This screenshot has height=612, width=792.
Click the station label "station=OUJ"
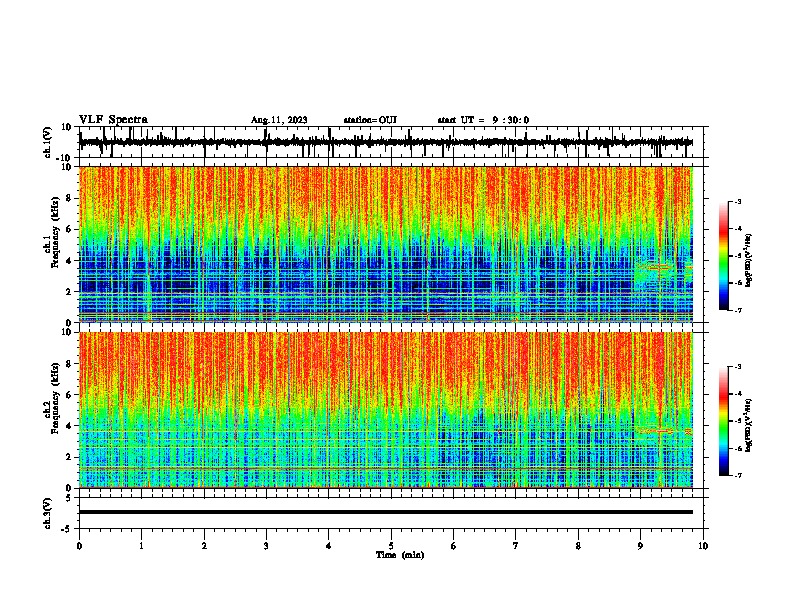[370, 120]
